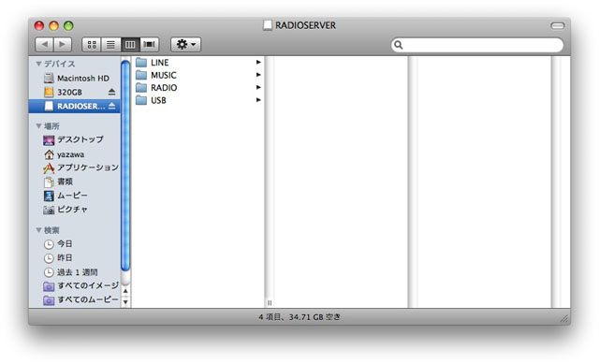This screenshot has height=364, width=599.
Task: Click the forward navigation arrow
Action: click(x=63, y=45)
